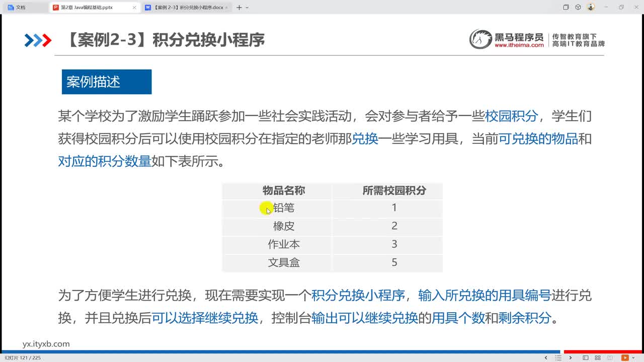Click the yx.ityxb.com footer text
The width and height of the screenshot is (644, 362).
tap(46, 344)
